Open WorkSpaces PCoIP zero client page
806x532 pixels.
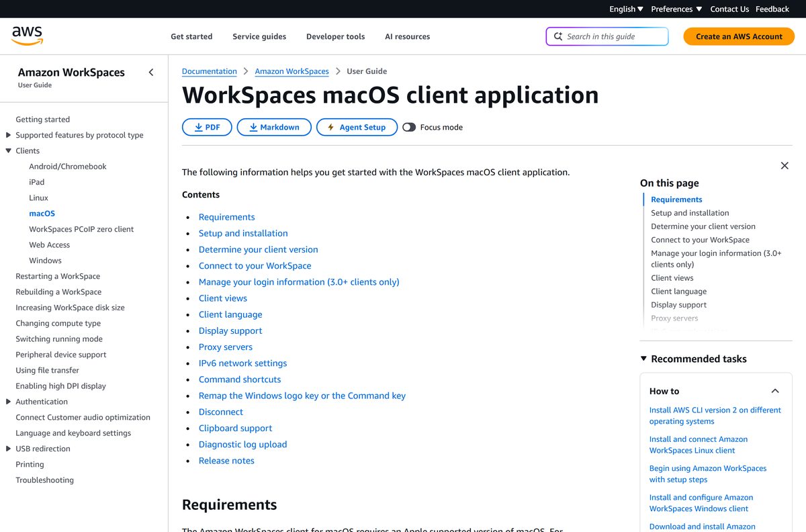click(x=81, y=229)
